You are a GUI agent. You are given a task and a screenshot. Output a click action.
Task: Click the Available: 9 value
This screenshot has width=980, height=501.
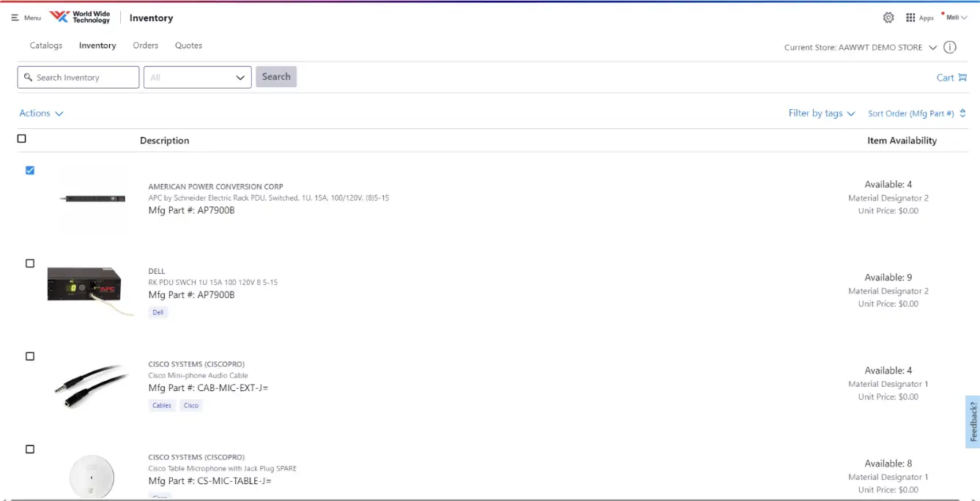click(x=888, y=278)
